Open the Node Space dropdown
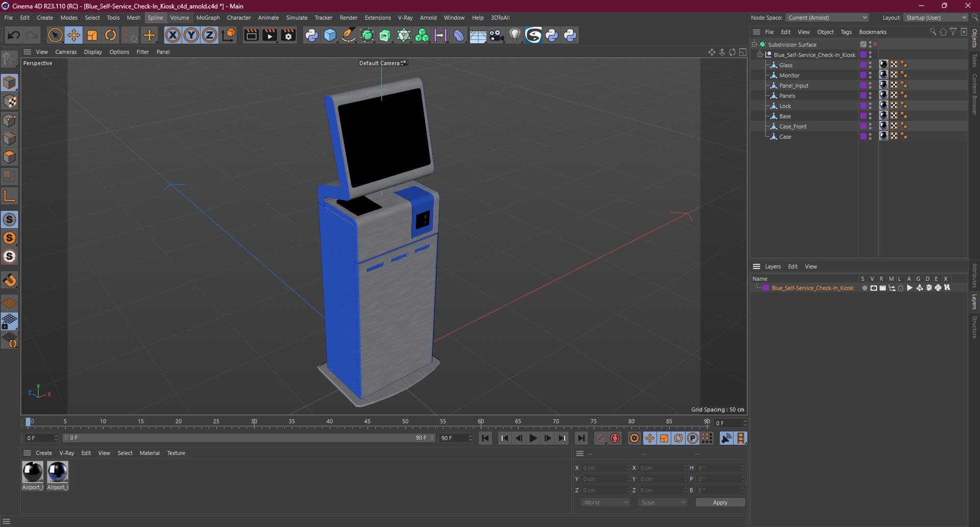Image resolution: width=980 pixels, height=527 pixels. pos(826,17)
